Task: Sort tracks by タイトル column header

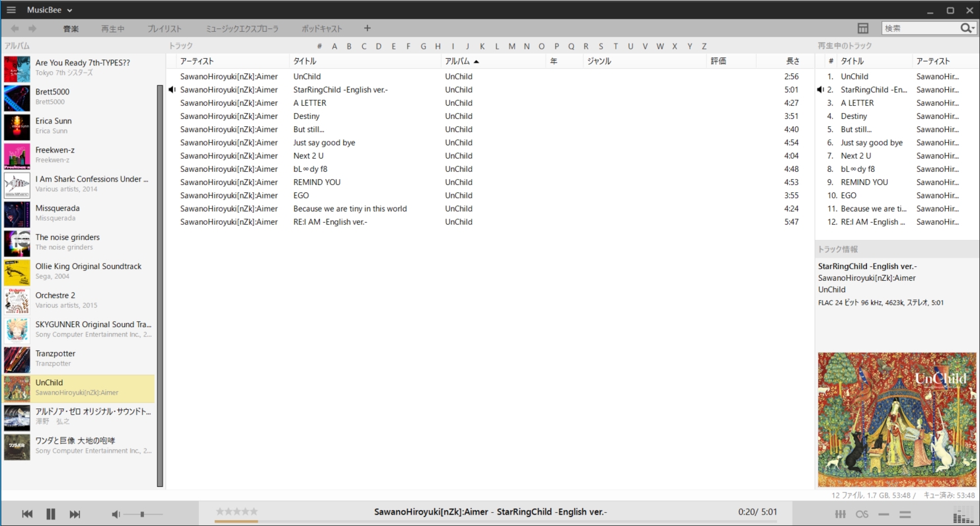Action: pyautogui.click(x=365, y=61)
